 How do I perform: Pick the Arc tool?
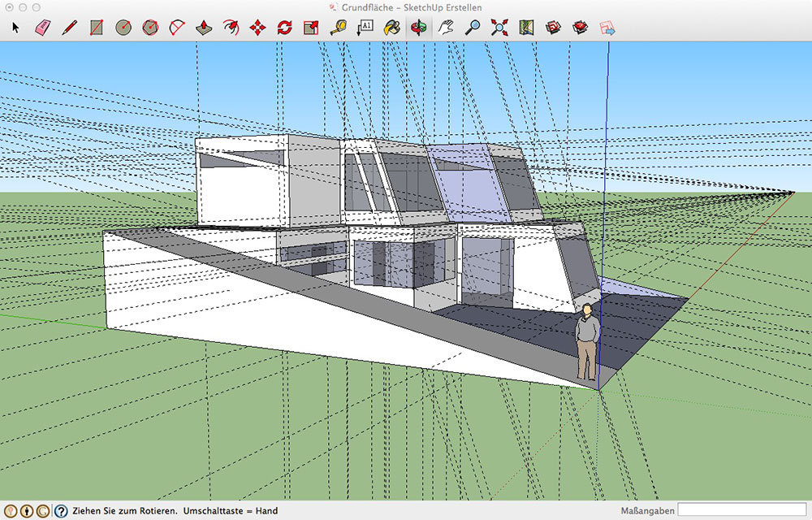tap(176, 28)
